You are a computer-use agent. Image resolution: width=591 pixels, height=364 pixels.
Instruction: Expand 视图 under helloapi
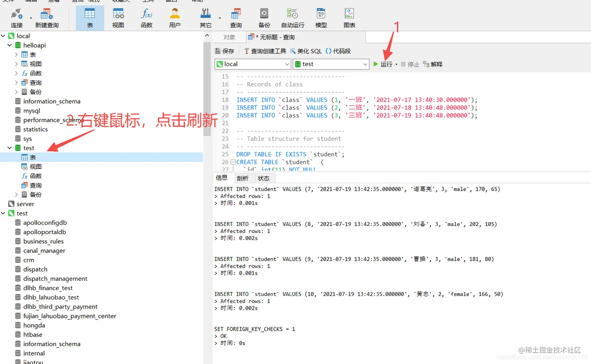point(16,64)
